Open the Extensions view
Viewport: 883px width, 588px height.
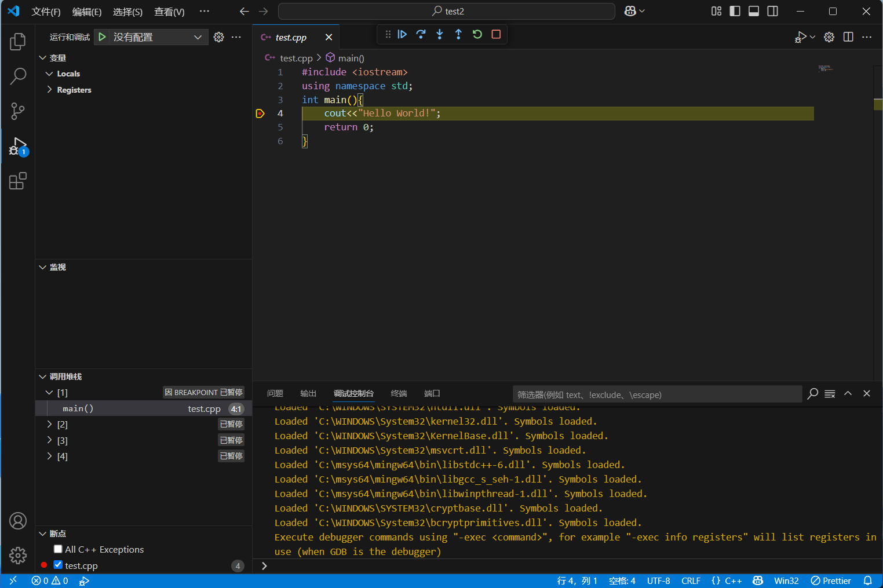click(x=18, y=181)
